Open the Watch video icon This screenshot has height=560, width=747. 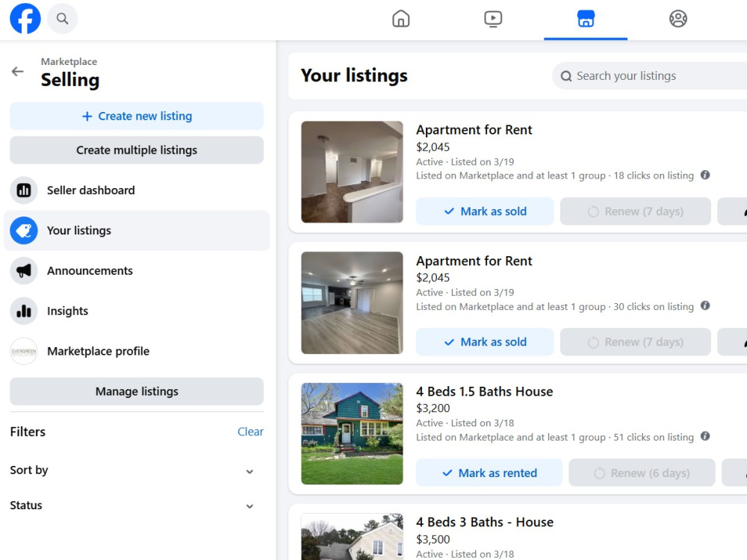pyautogui.click(x=493, y=19)
